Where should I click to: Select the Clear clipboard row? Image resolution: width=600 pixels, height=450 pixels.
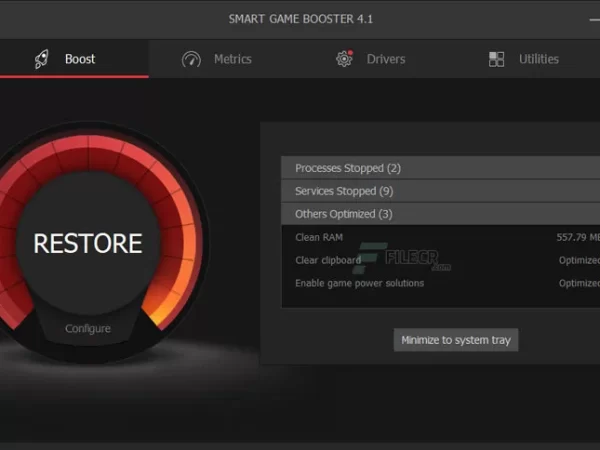pos(440,260)
